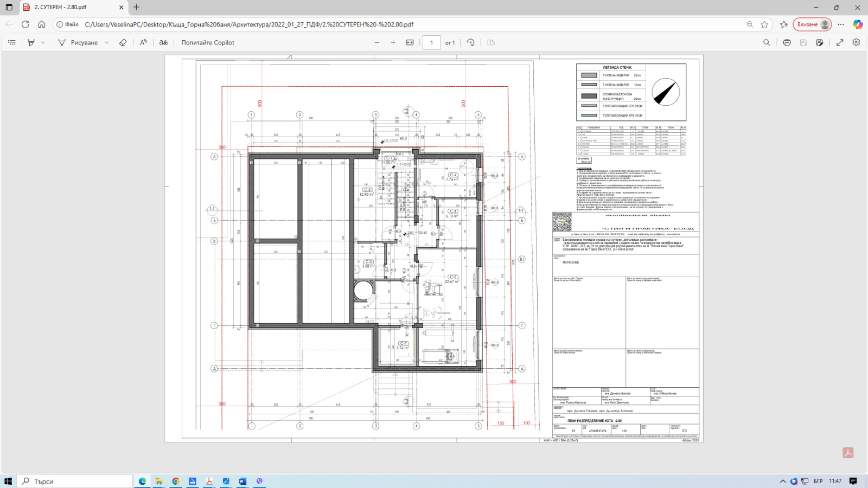Viewport: 868px width, 488px height.
Task: Click the page number input field
Action: point(431,42)
